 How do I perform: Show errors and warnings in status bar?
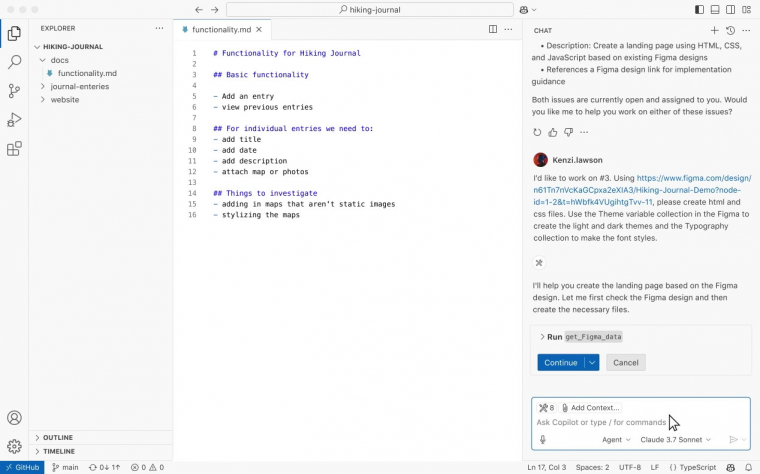(147, 468)
